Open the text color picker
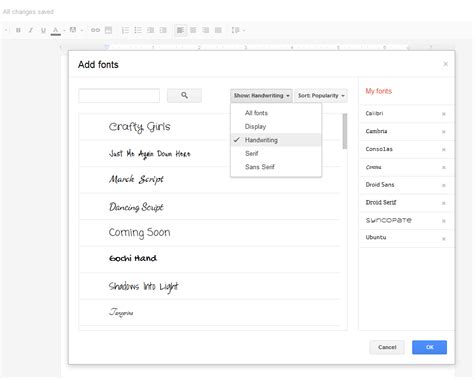474x379 pixels. coord(56,30)
